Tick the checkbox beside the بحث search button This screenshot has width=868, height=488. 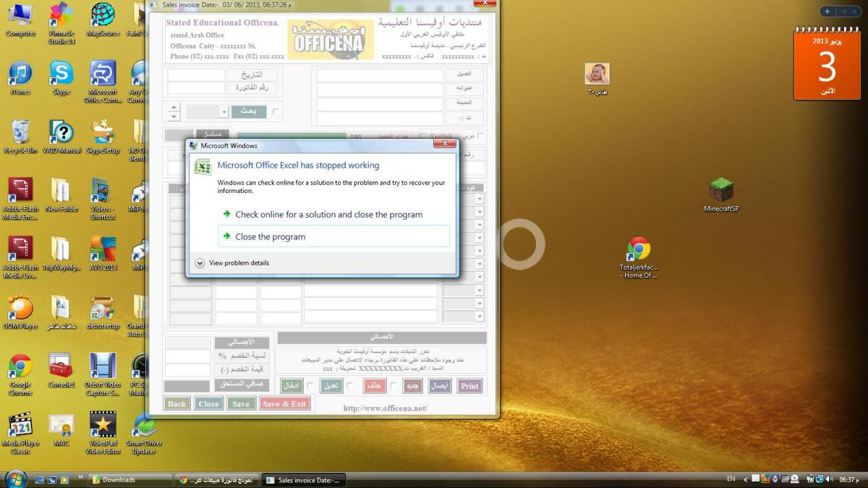tap(276, 112)
